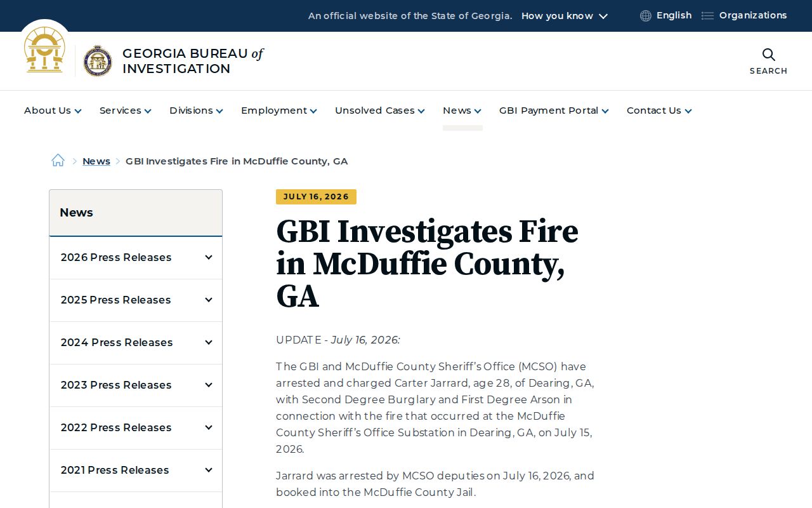Click the globe language icon

tap(646, 16)
